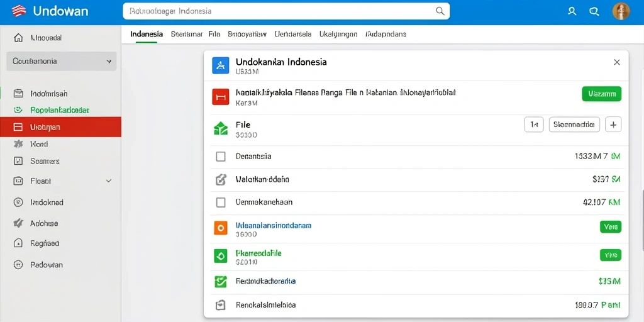
Task: Select the File tab in top bar
Action: click(214, 35)
